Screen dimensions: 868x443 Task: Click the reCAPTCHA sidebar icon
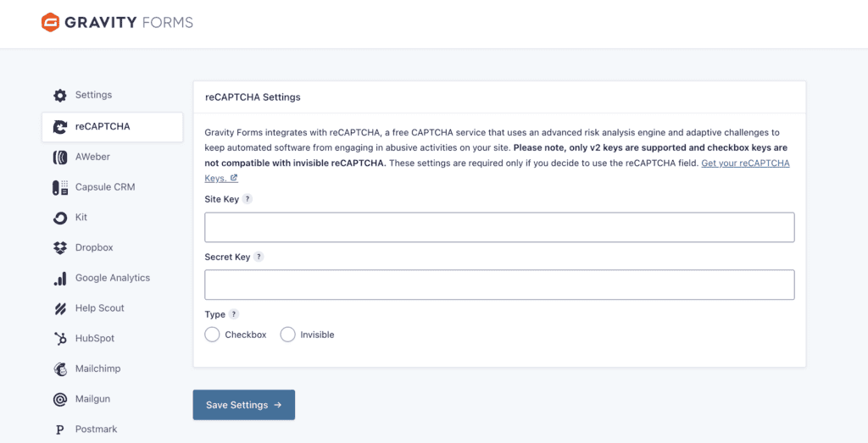(60, 127)
